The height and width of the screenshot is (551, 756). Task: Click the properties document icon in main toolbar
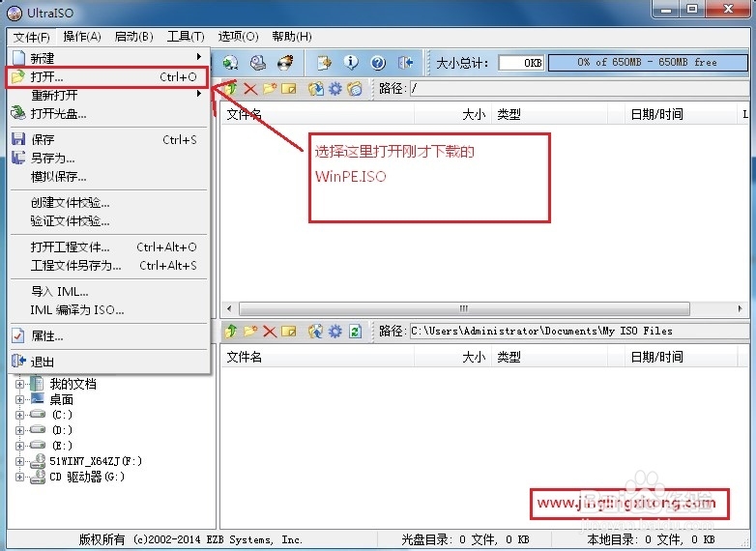[324, 63]
